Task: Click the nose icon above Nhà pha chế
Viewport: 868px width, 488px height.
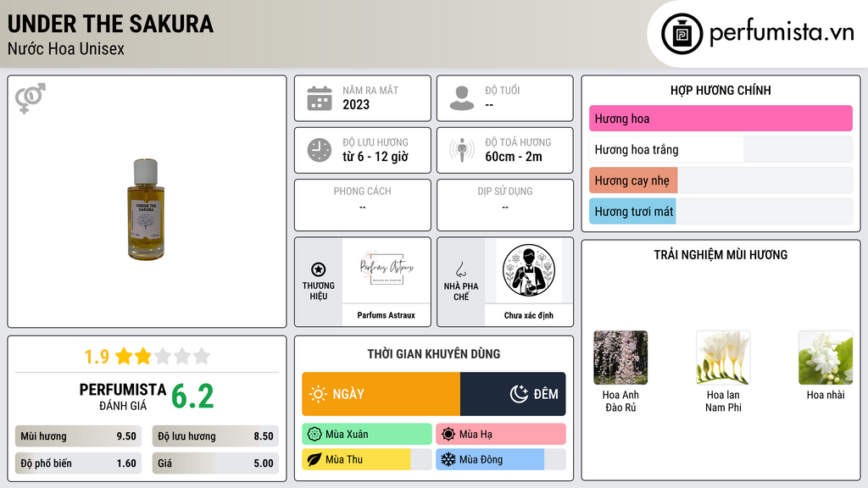Action: pyautogui.click(x=460, y=269)
